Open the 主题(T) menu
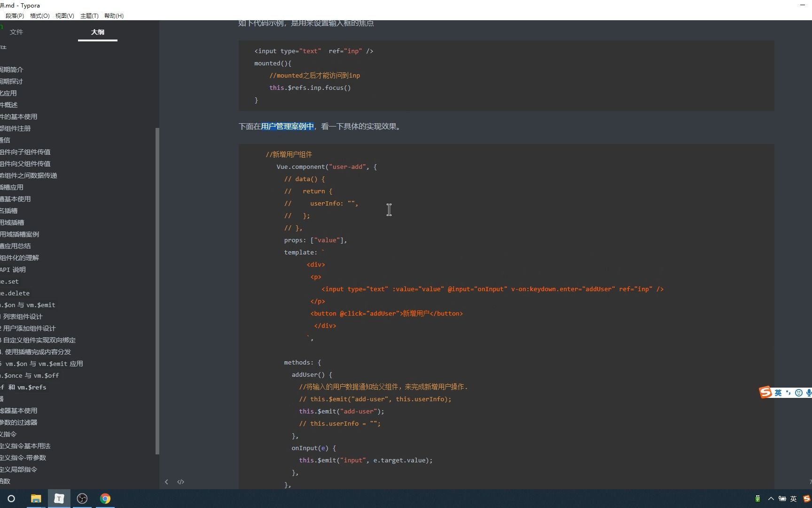The height and width of the screenshot is (508, 812). [x=89, y=16]
